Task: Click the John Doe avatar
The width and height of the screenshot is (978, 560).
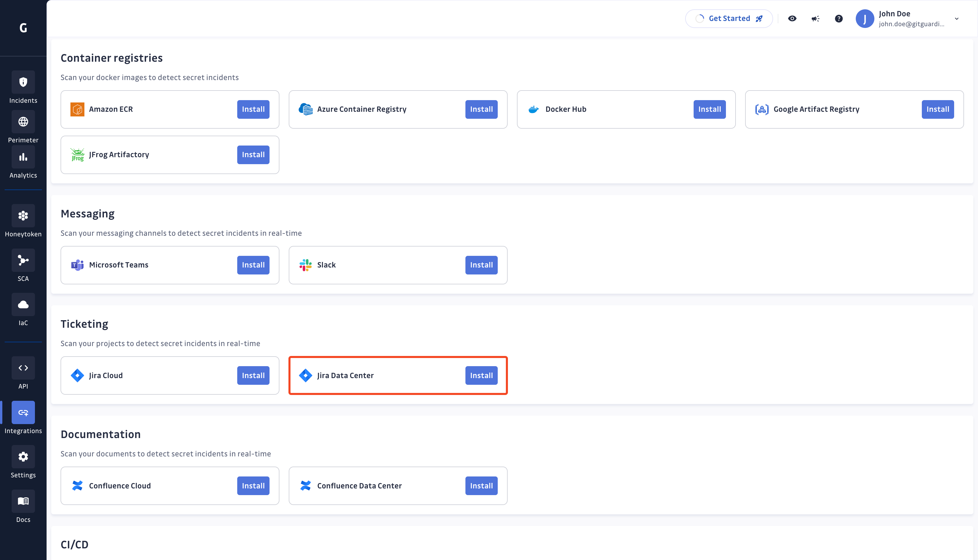Action: [x=864, y=18]
